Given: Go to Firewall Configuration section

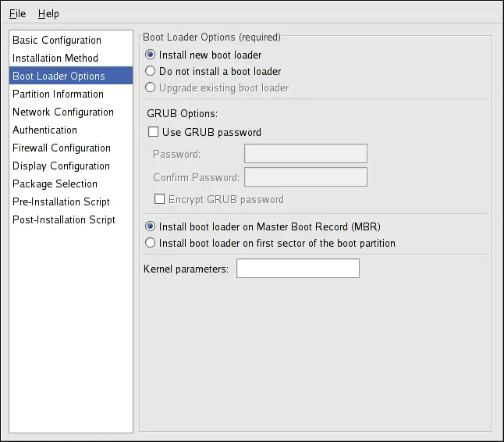Looking at the screenshot, I should coord(62,148).
